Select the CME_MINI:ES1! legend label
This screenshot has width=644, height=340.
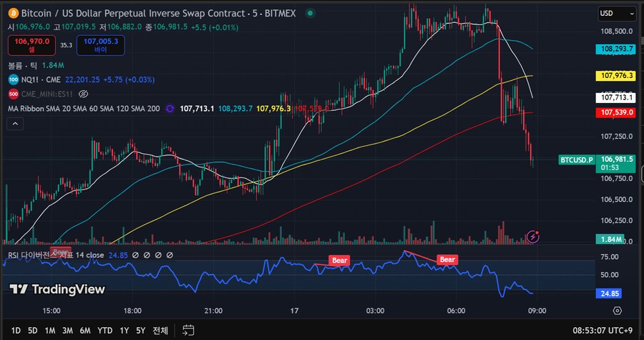point(47,94)
